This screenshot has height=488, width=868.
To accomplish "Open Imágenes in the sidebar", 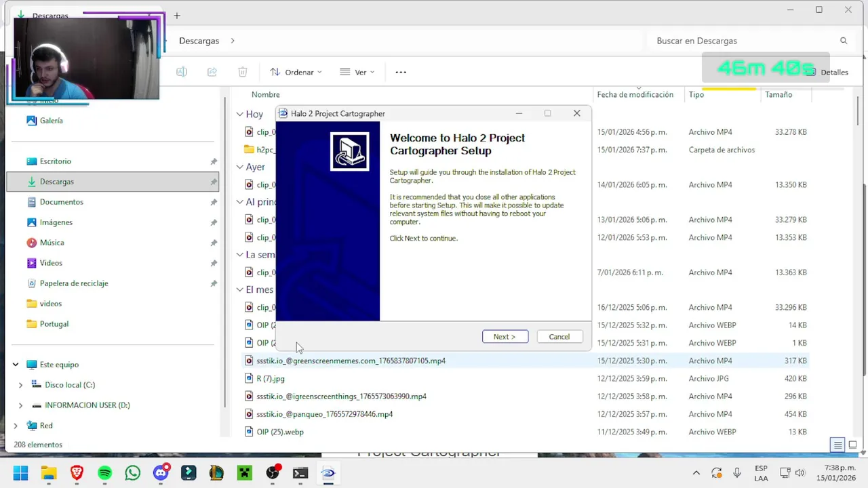I will tap(56, 222).
